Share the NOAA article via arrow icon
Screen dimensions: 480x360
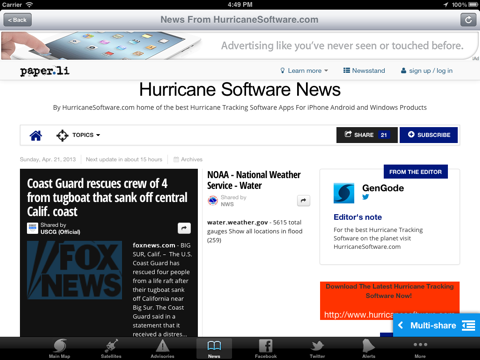(303, 201)
